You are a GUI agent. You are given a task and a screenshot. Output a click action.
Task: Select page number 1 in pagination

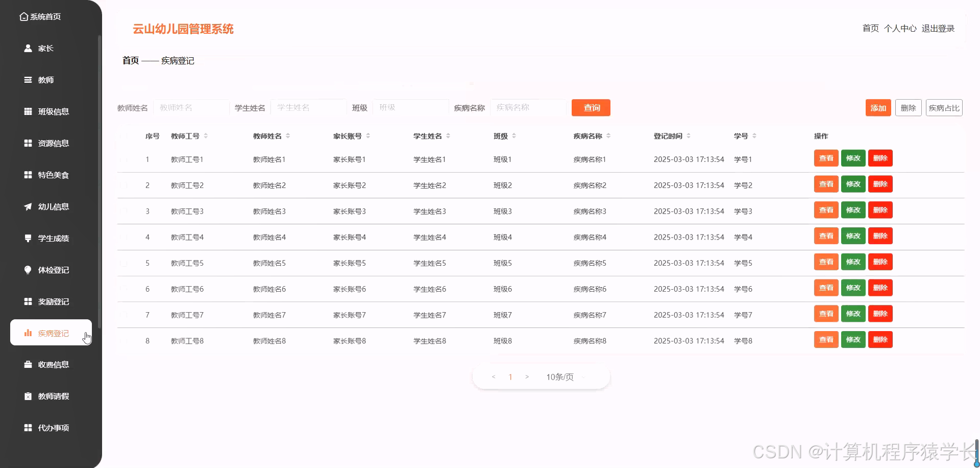coord(510,377)
